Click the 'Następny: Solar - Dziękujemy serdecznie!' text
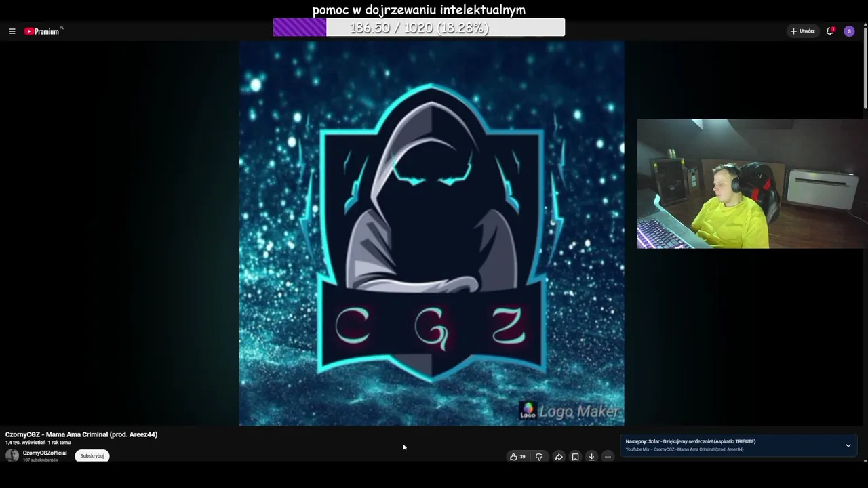The height and width of the screenshot is (488, 868). pos(690,441)
